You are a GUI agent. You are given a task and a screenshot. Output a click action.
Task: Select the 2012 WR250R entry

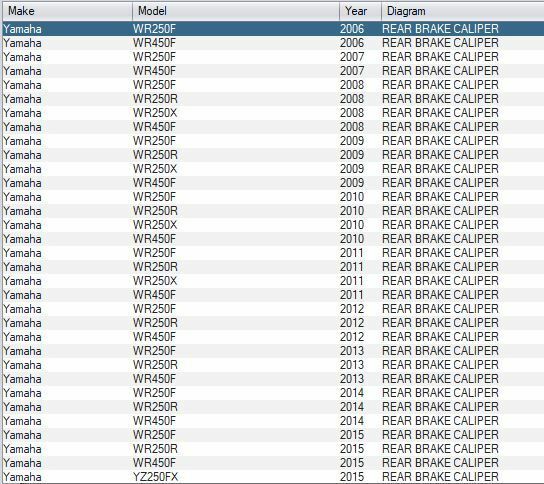(273, 323)
